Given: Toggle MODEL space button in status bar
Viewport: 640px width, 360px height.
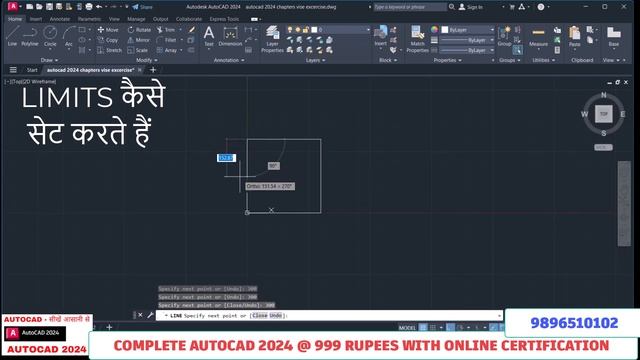Looking at the screenshot, I should [x=407, y=328].
